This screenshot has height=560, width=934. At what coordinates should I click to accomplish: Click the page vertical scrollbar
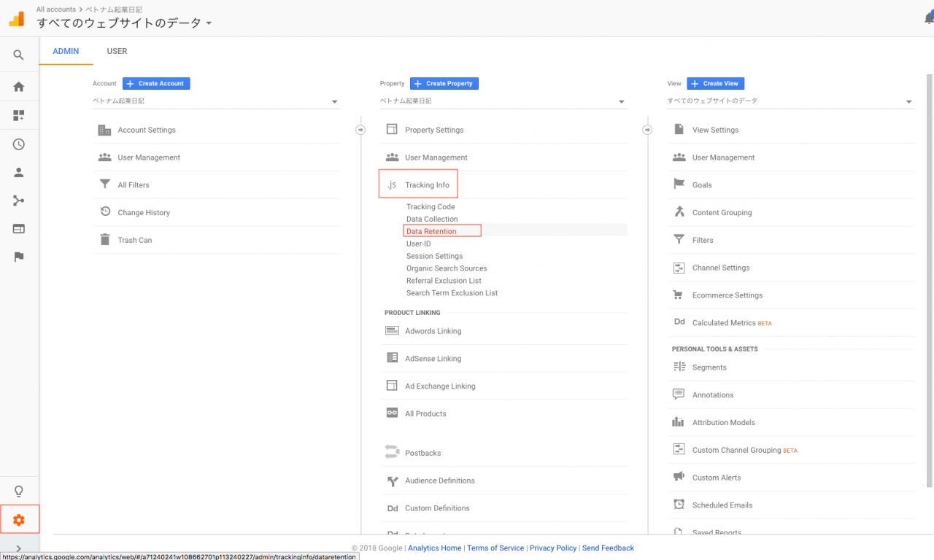[x=929, y=277]
